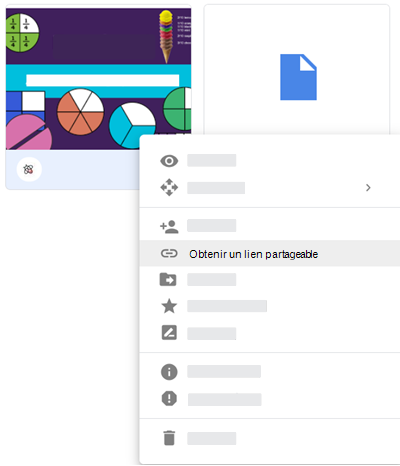Click the orange six-part fraction circle
The image size is (400, 466).
pyautogui.click(x=80, y=112)
